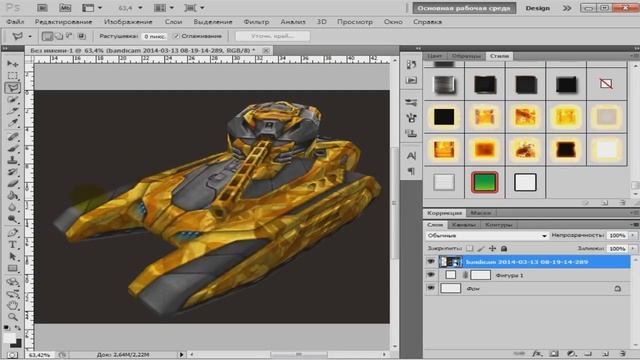Screen dimensions: 640x360
Task: Hide the Фигура 1 layer via eye
Action: tap(431, 275)
